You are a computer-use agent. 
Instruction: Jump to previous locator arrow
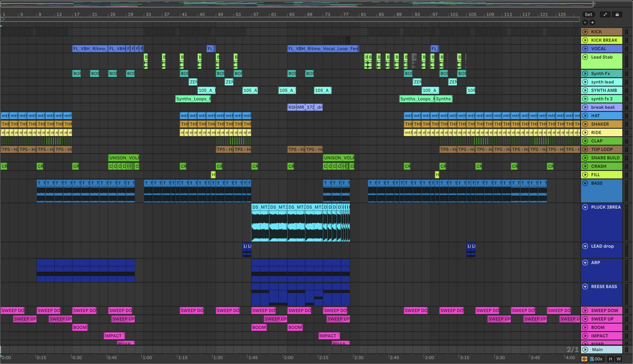(585, 22)
